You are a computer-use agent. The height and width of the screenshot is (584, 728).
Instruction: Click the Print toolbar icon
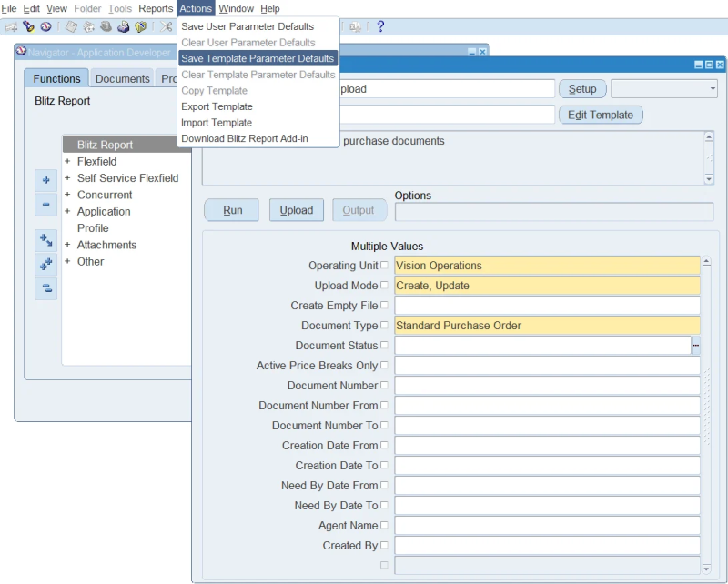(123, 27)
